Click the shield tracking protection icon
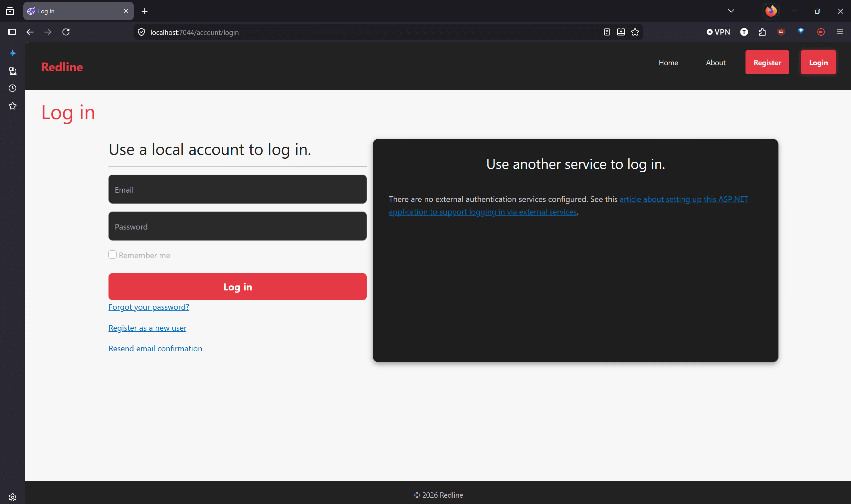This screenshot has width=851, height=504. tap(141, 32)
